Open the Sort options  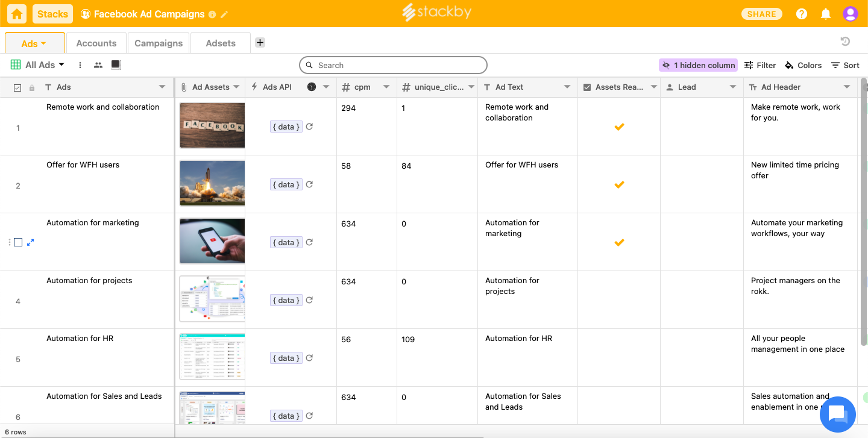click(x=845, y=65)
